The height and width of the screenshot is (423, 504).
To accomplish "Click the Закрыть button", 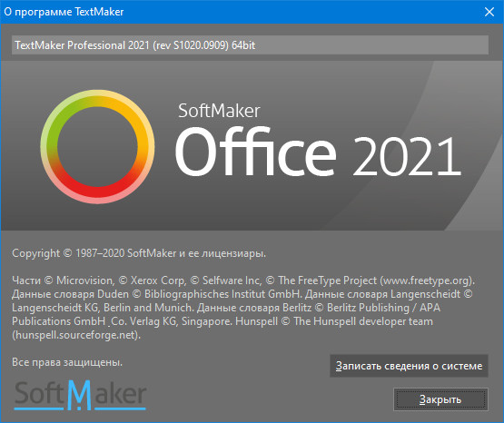I will tap(440, 399).
